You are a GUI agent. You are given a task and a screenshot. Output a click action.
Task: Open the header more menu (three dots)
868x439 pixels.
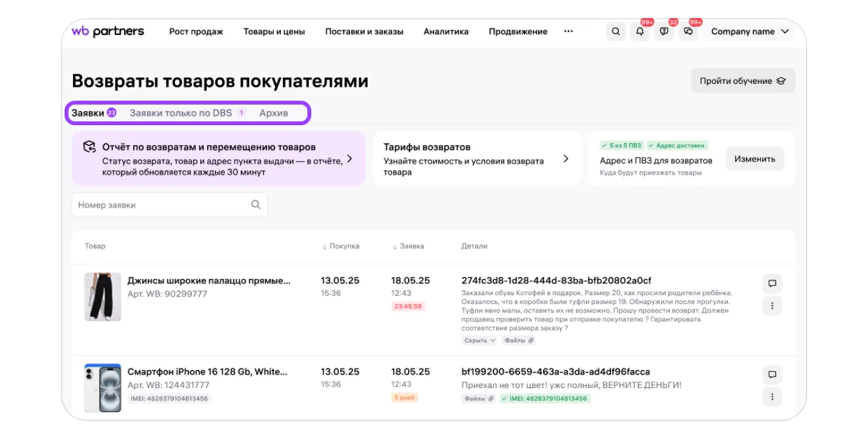point(568,31)
